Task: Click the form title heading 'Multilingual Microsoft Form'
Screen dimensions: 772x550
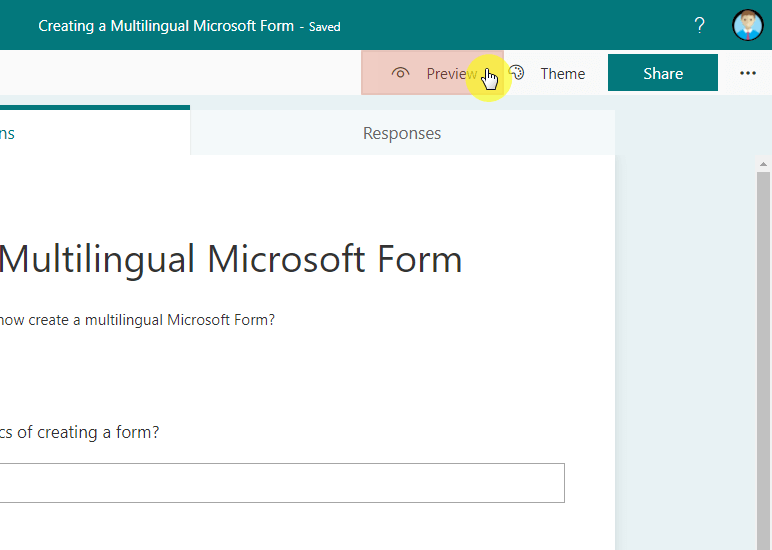Action: [x=230, y=259]
